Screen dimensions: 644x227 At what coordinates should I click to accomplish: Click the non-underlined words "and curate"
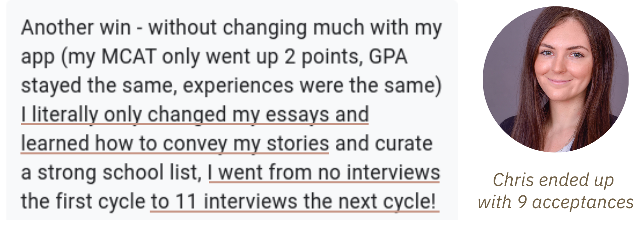point(384,144)
